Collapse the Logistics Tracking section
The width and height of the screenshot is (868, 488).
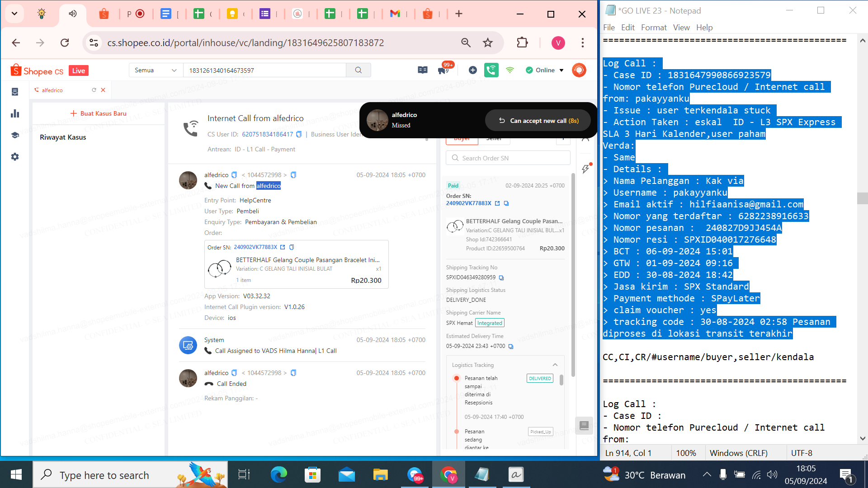[x=555, y=365]
